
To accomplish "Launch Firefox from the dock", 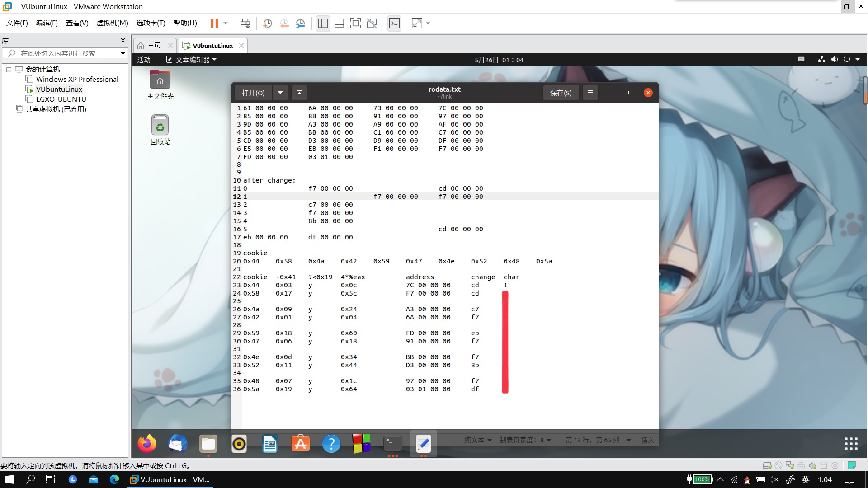I will coord(147,444).
